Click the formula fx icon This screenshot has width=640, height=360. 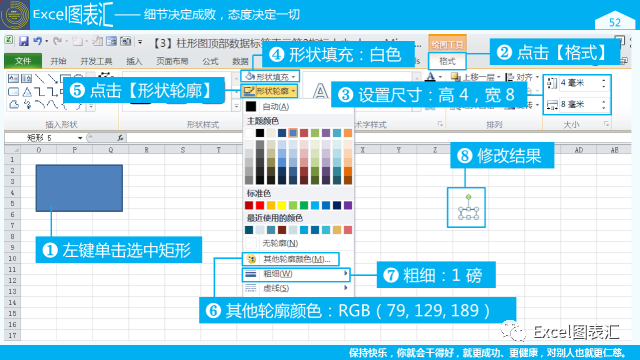(x=120, y=138)
